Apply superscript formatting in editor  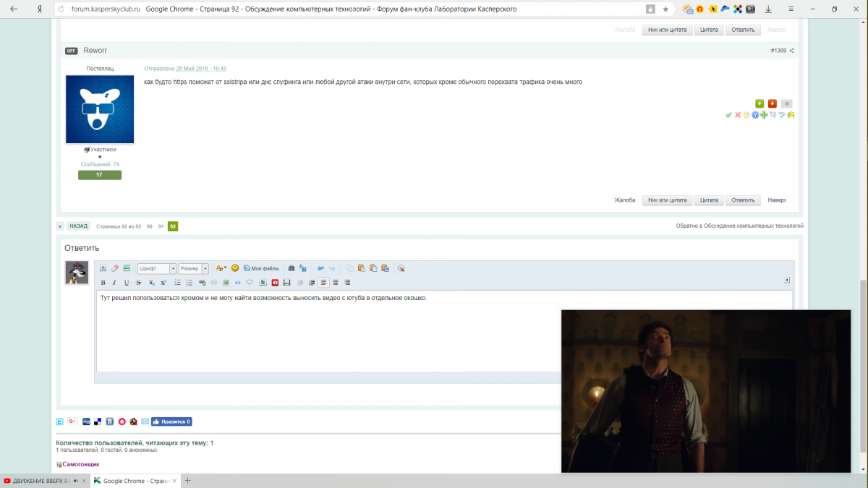(163, 283)
